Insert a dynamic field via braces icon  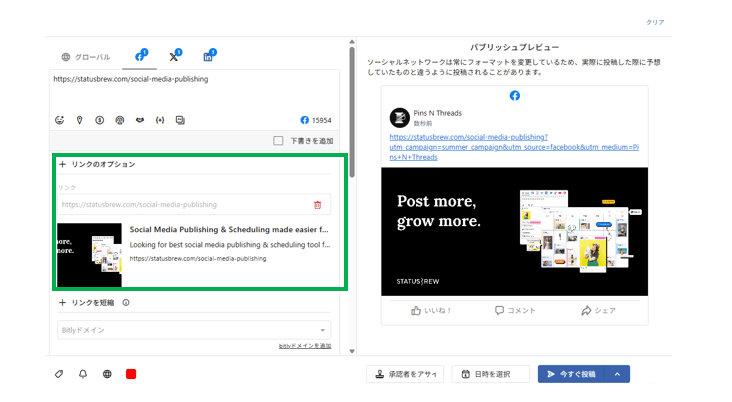click(160, 120)
